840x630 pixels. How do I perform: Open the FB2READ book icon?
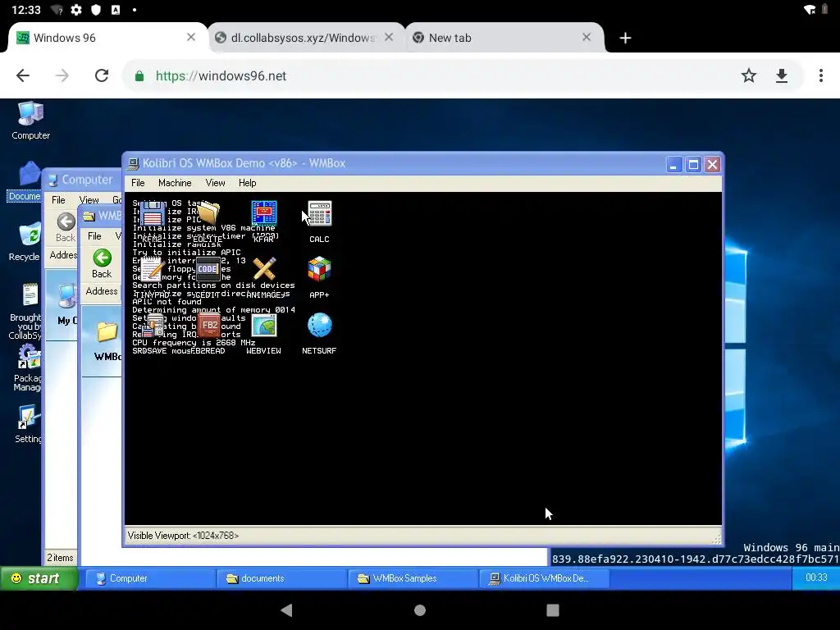point(209,325)
